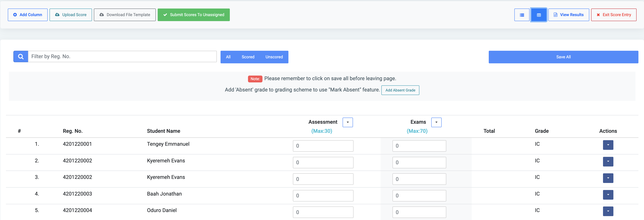The width and height of the screenshot is (644, 220).
Task: Select the All filter option
Action: (x=228, y=57)
